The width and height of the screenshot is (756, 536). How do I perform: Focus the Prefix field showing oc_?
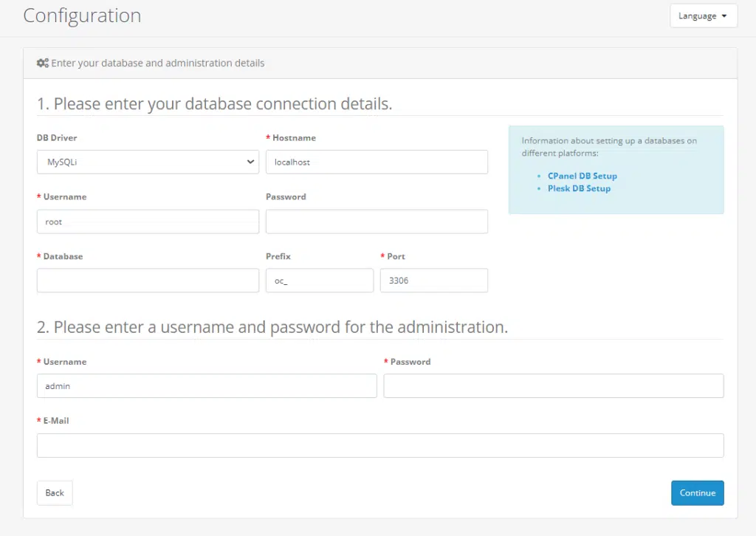(319, 281)
